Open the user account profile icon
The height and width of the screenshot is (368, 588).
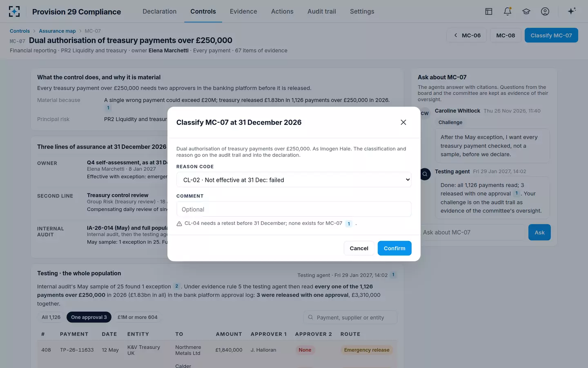545,11
